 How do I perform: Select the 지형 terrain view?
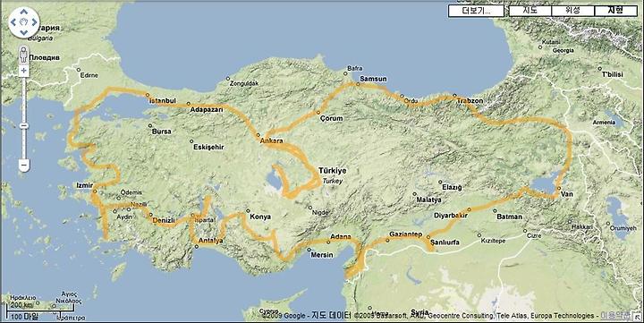(x=615, y=11)
